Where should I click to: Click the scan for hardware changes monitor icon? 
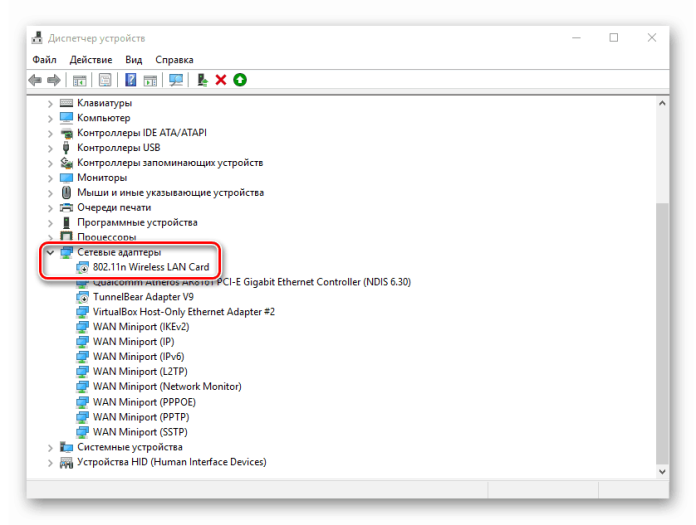176,80
